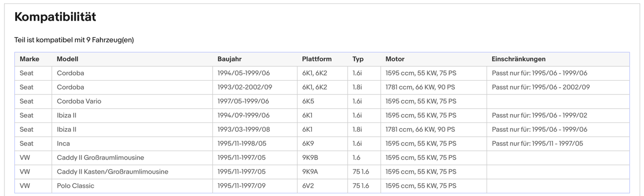644x196 pixels.
Task: Click the Inca model cell
Action: (x=63, y=143)
